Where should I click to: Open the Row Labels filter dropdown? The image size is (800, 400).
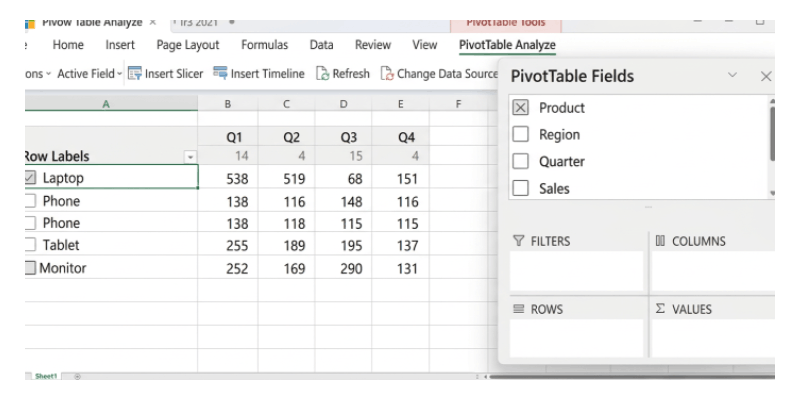pyautogui.click(x=190, y=157)
